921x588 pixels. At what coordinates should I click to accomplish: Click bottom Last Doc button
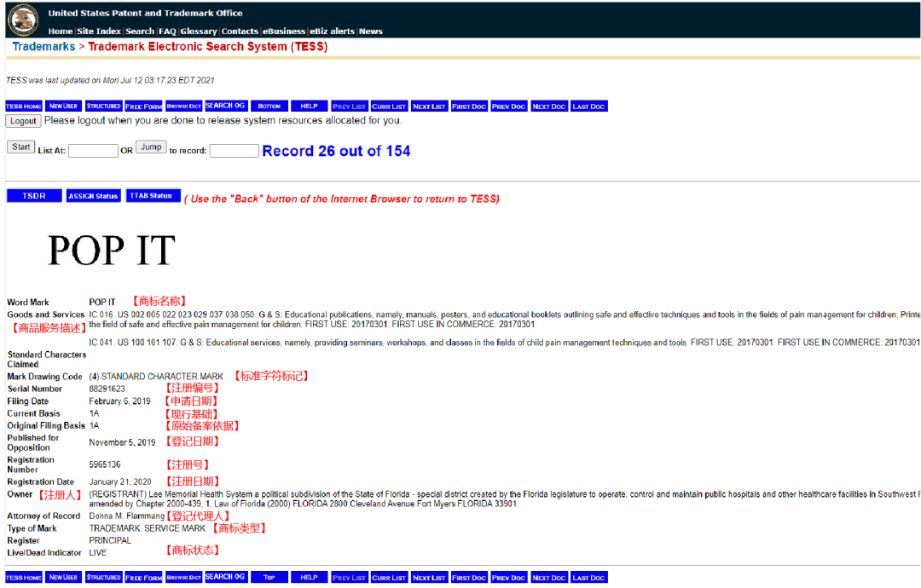(x=588, y=578)
